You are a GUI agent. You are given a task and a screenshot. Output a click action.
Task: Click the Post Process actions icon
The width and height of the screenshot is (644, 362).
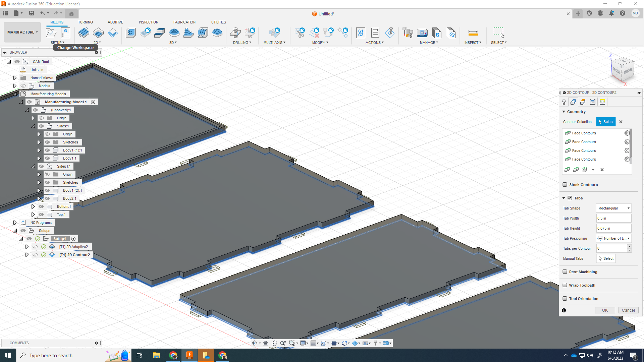point(361,33)
